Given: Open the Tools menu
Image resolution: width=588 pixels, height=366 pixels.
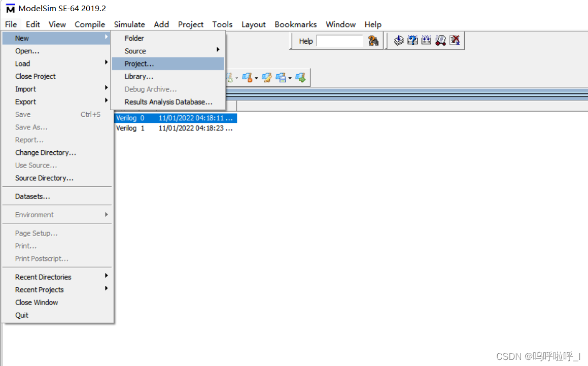Looking at the screenshot, I should pyautogui.click(x=222, y=24).
